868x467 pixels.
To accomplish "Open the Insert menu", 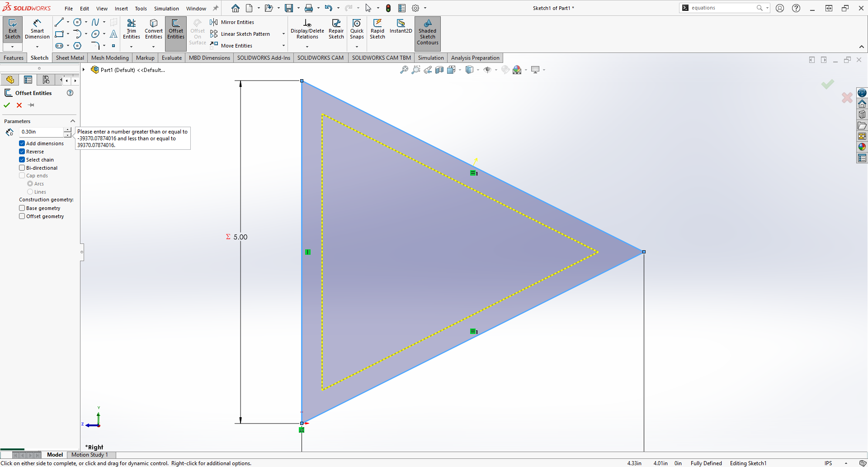I will point(121,9).
